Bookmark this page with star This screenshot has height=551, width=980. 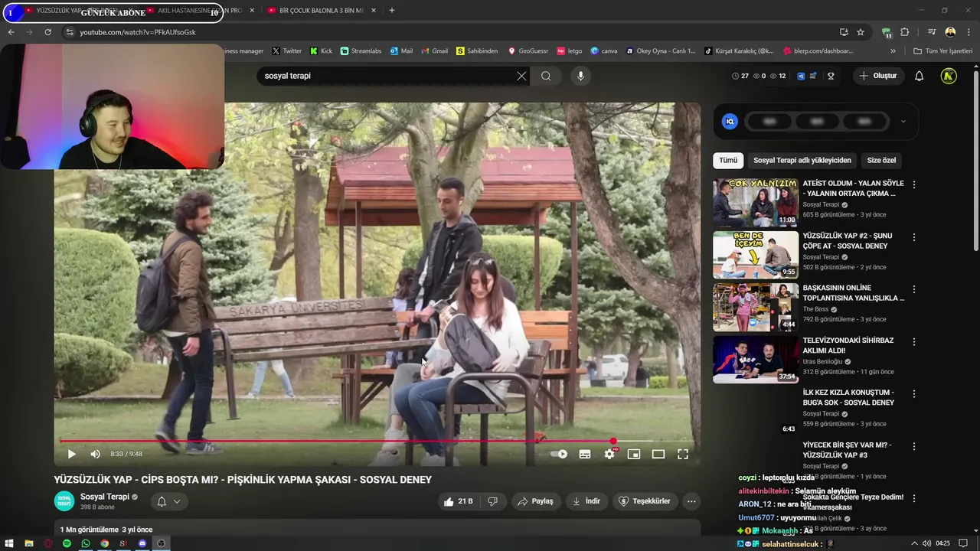pyautogui.click(x=861, y=32)
